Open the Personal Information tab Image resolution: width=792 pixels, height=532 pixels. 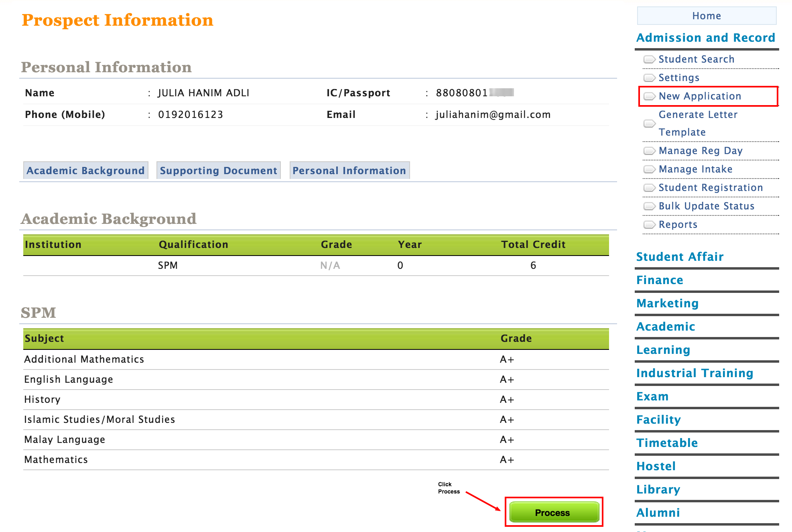[349, 171]
